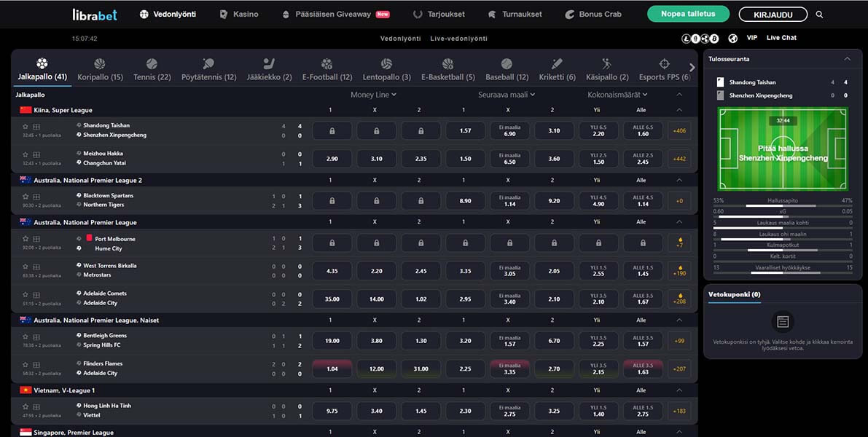Click the Nopea talletus button

tap(688, 14)
